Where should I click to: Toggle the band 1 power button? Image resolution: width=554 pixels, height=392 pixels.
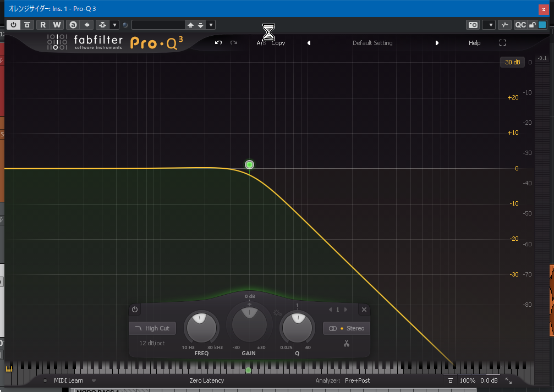point(135,310)
